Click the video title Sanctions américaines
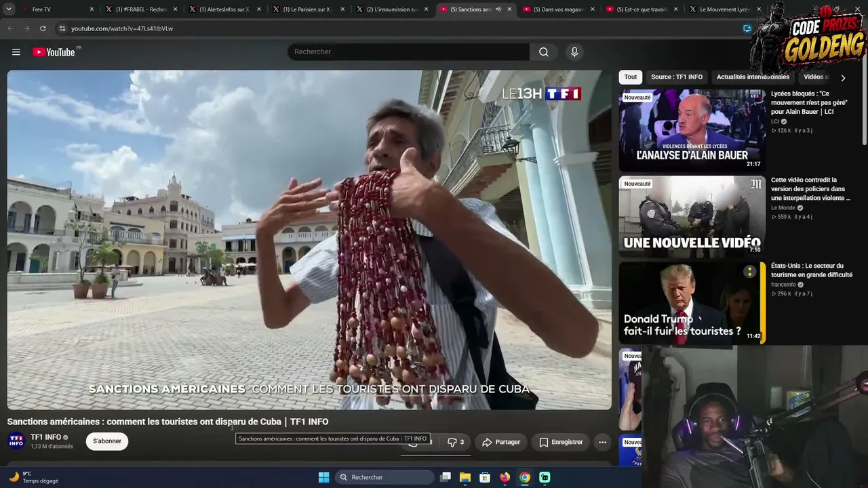This screenshot has width=868, height=488. click(x=167, y=422)
